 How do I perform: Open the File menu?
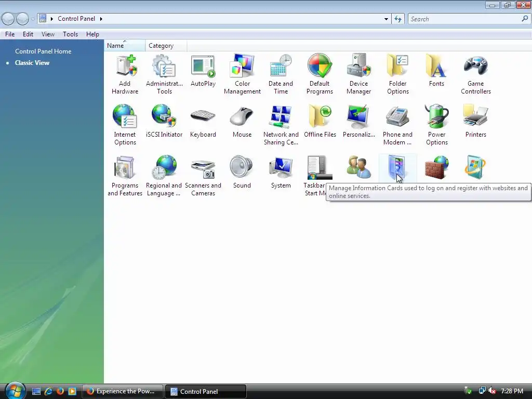[10, 34]
